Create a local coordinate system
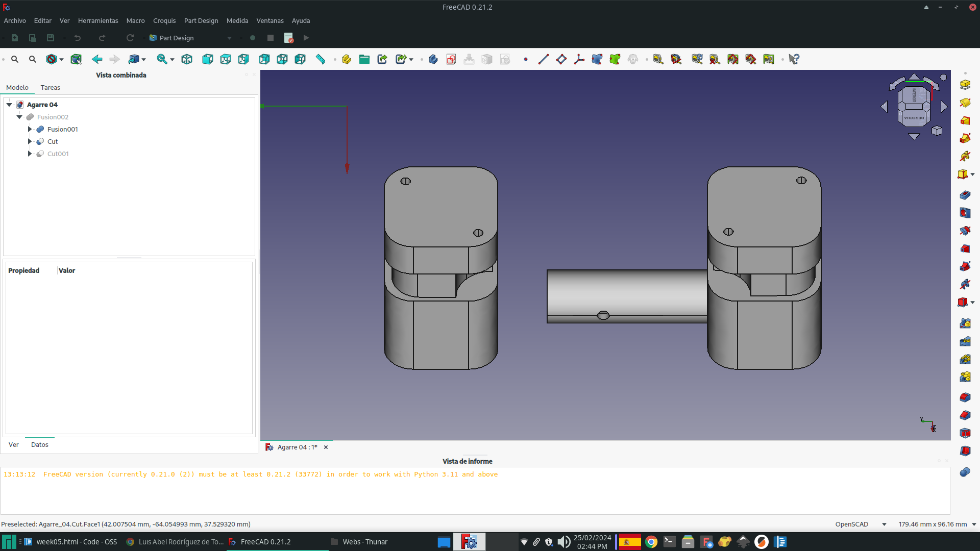 point(579,59)
